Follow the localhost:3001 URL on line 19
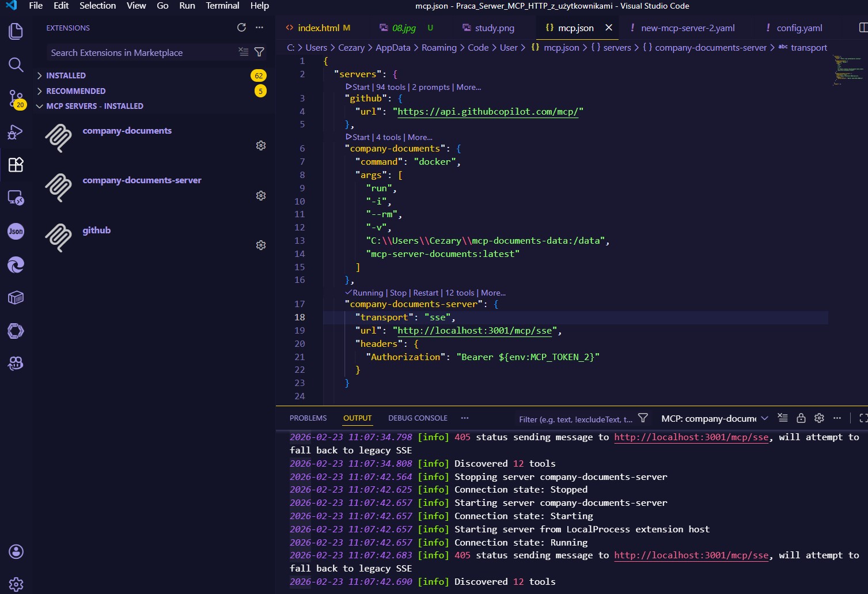The image size is (868, 594). pyautogui.click(x=475, y=331)
